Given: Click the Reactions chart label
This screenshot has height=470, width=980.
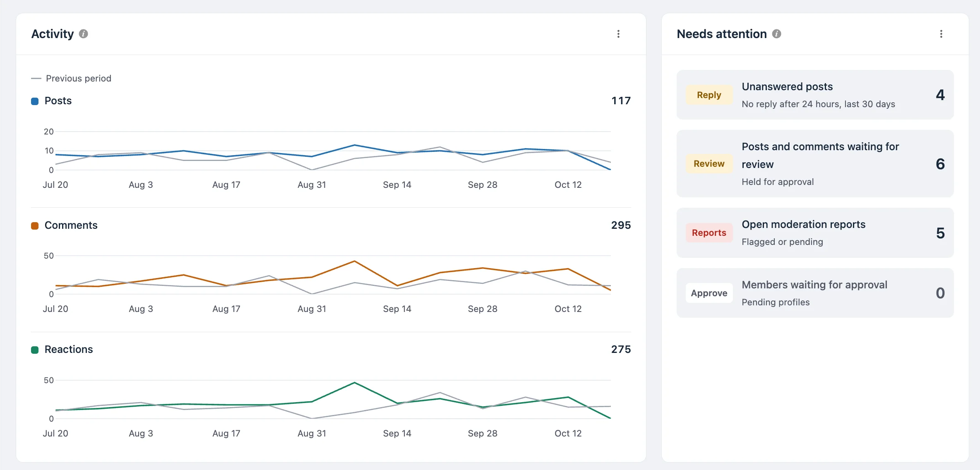Looking at the screenshot, I should (x=69, y=349).
